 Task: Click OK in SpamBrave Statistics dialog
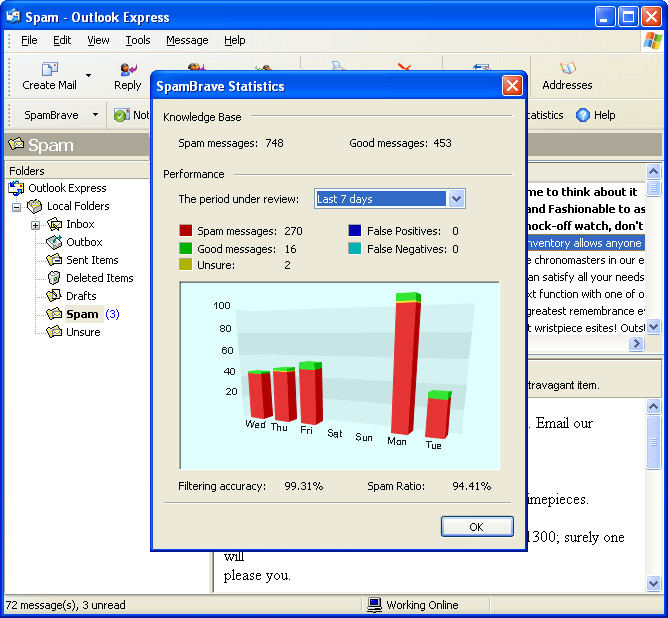[x=477, y=527]
